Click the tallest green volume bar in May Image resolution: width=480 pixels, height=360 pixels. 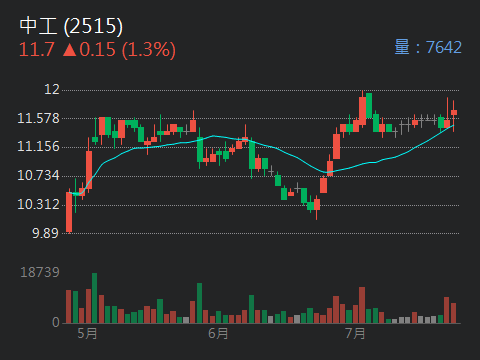coord(95,298)
